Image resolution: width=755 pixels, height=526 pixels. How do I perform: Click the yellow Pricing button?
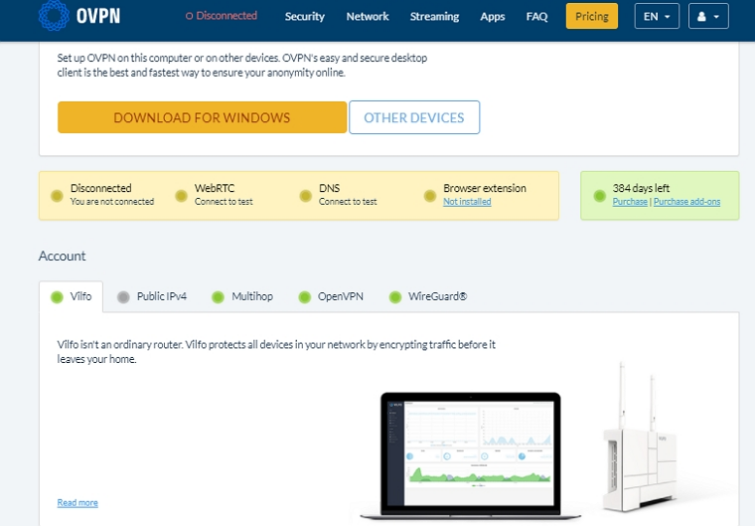592,16
